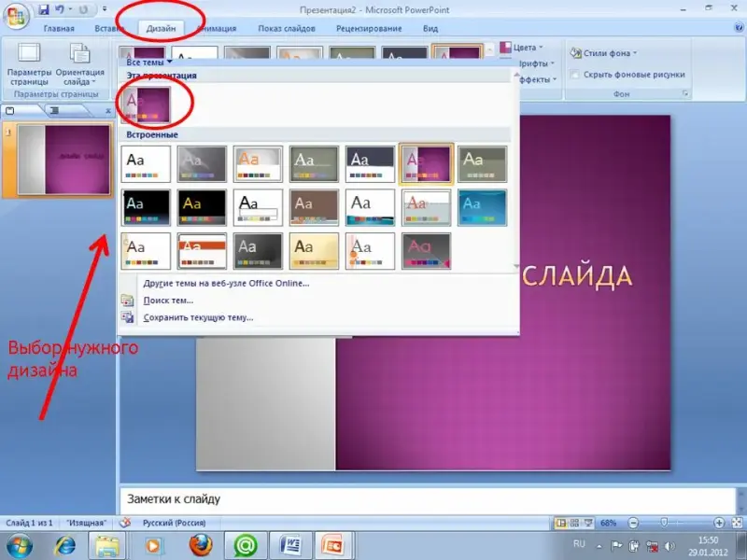Expand the Все темы filter dropdown
This screenshot has width=747, height=560.
click(149, 63)
